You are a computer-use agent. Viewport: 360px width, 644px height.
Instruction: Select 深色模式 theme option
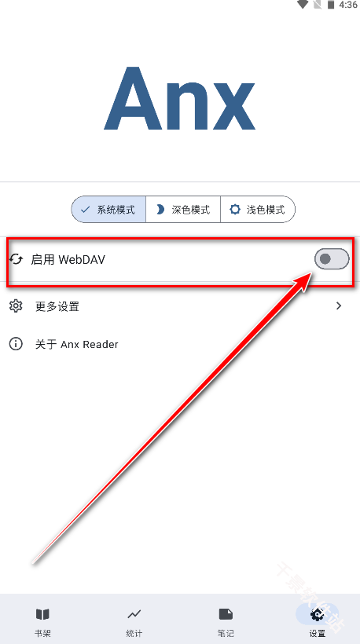click(x=183, y=210)
